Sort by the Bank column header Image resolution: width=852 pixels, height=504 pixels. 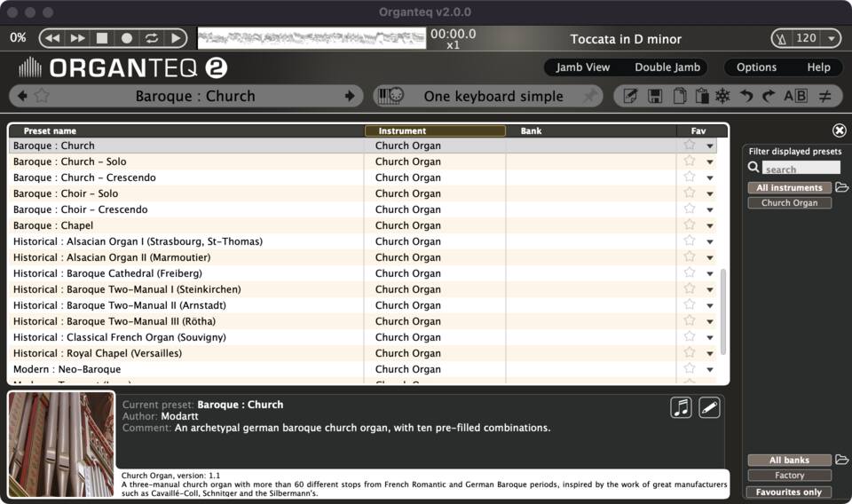coord(591,130)
